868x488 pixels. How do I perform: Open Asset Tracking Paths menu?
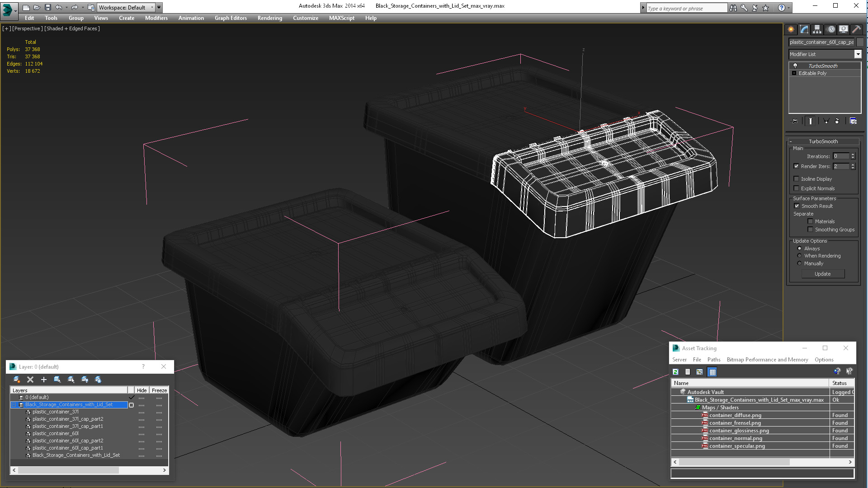click(713, 360)
